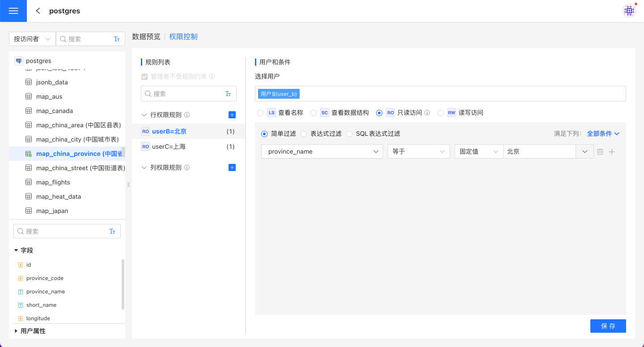Image resolution: width=644 pixels, height=347 pixels.
Task: Click the 保存 button
Action: [608, 326]
